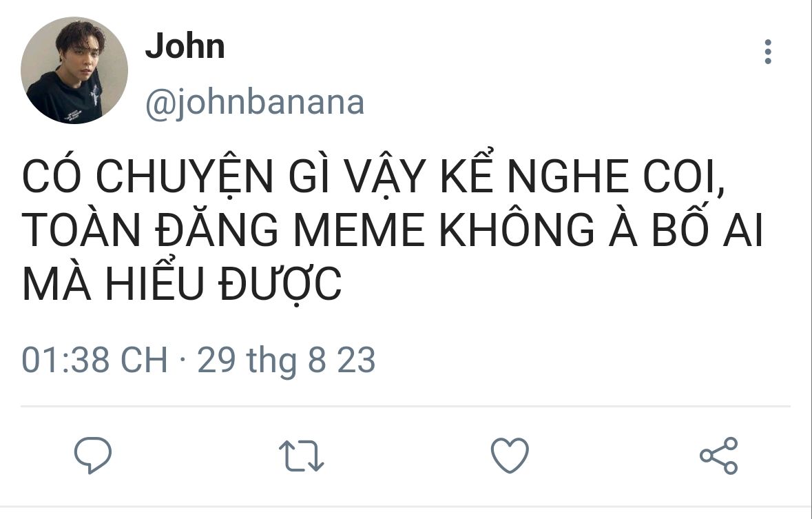Click the @johnbanana handle
This screenshot has width=812, height=519.
point(255,103)
